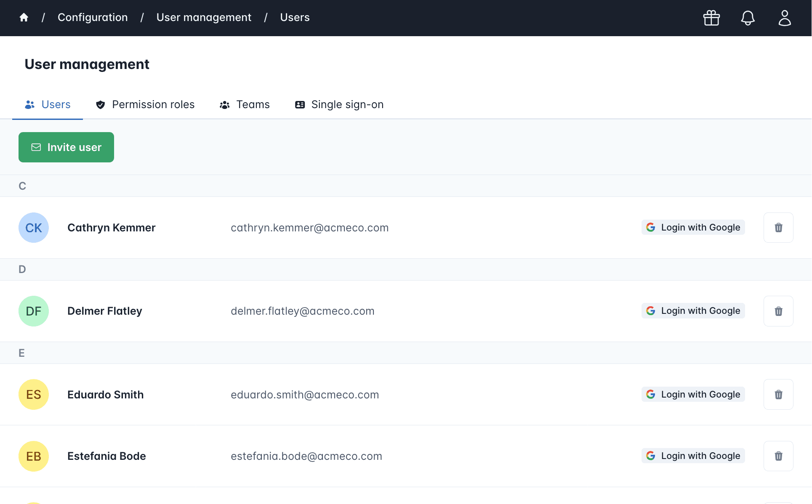Screen dimensions: 812x504
Task: Open the gift box icon
Action: point(711,18)
